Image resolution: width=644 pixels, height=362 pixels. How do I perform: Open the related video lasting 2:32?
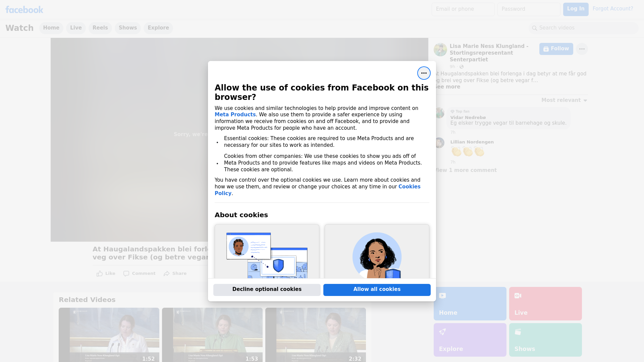pyautogui.click(x=316, y=335)
